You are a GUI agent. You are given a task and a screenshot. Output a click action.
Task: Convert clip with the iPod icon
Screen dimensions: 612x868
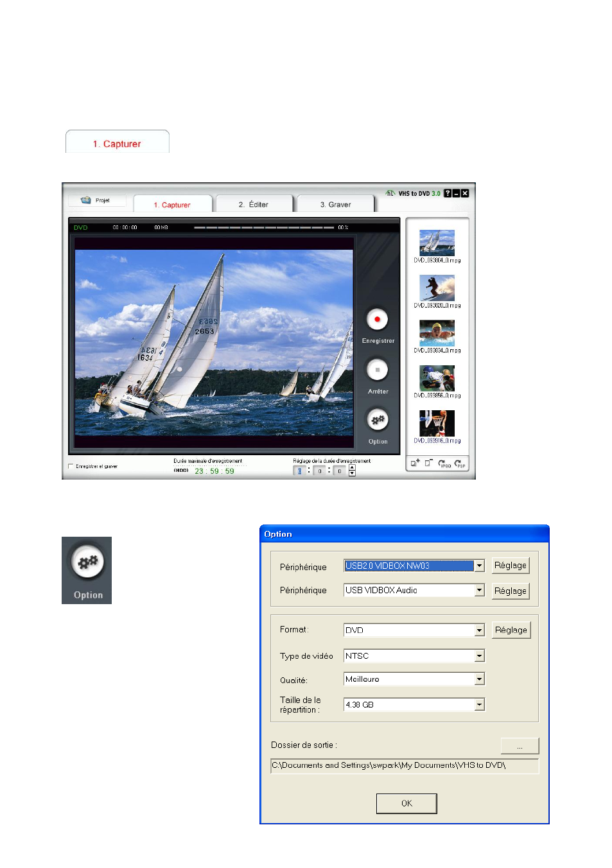444,463
